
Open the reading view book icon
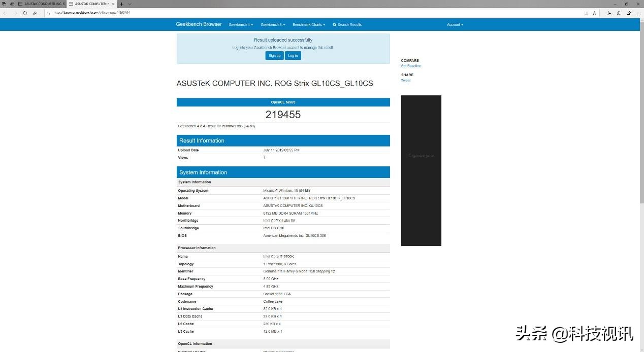point(586,13)
